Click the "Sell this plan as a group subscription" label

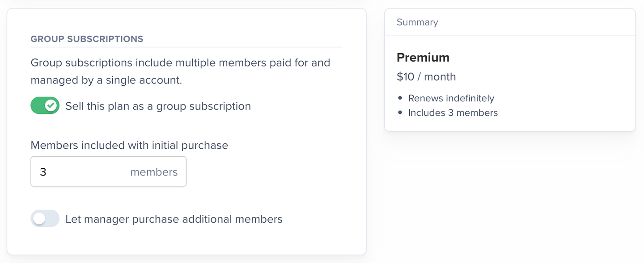pyautogui.click(x=158, y=106)
